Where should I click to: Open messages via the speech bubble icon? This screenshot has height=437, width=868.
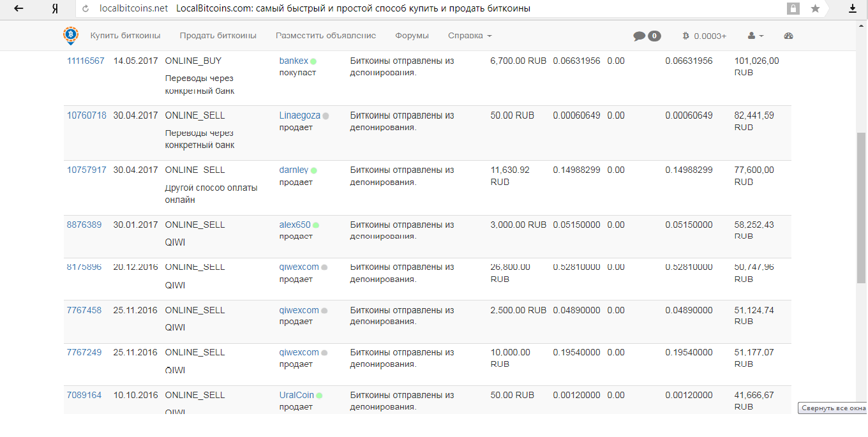640,36
